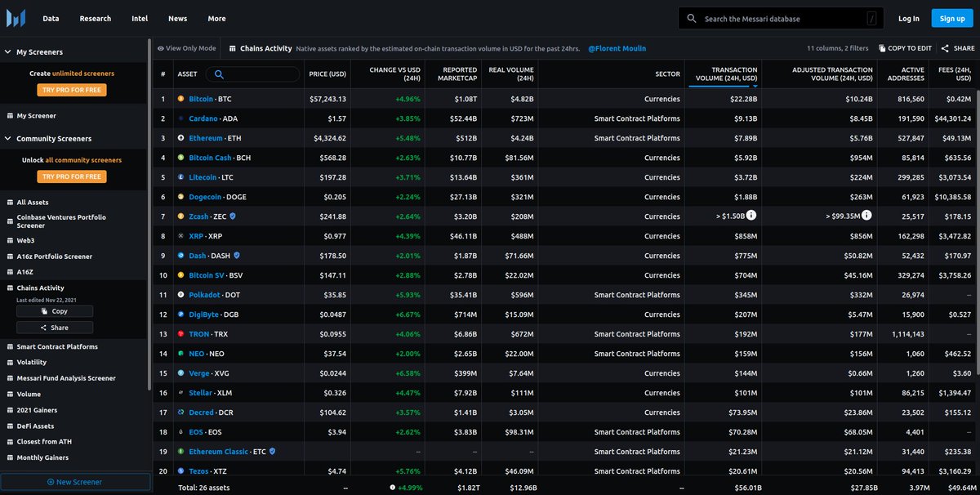Open the News menu
This screenshot has width=980, height=495.
click(177, 18)
